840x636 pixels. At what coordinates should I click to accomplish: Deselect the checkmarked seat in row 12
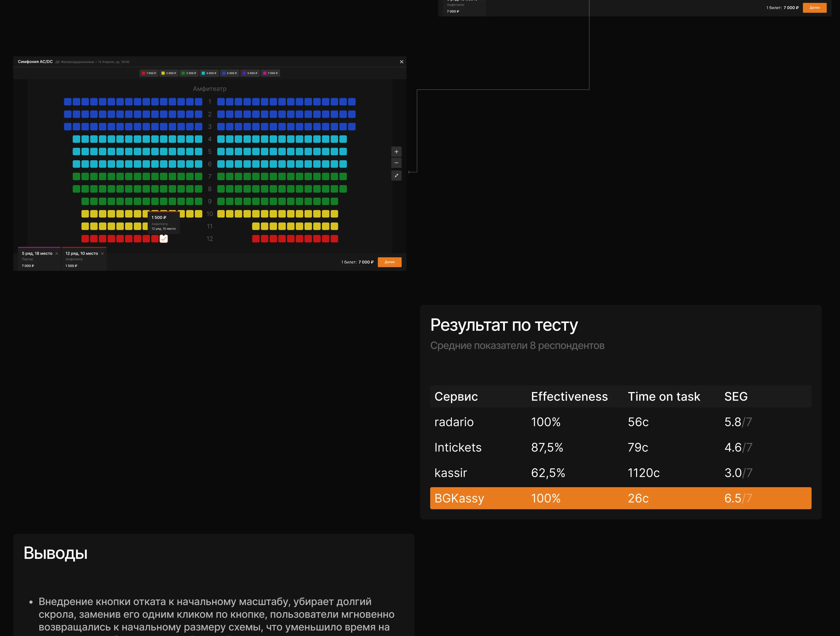(164, 239)
